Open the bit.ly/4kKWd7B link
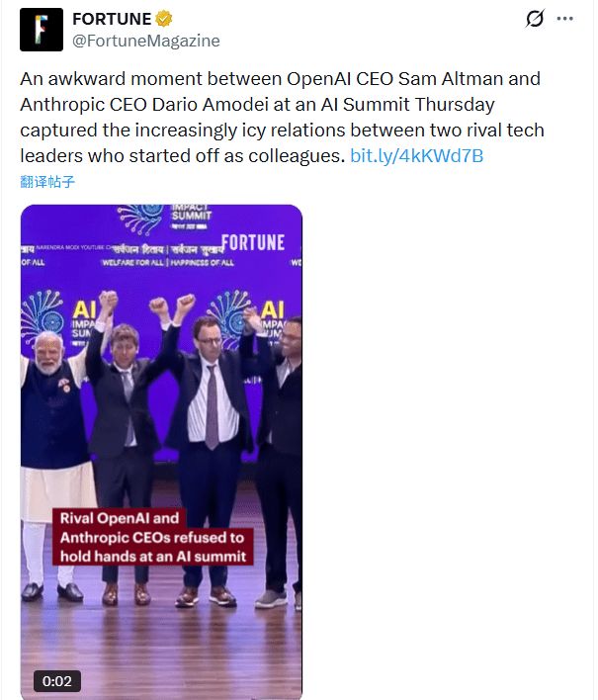The width and height of the screenshot is (598, 700). pos(416,155)
